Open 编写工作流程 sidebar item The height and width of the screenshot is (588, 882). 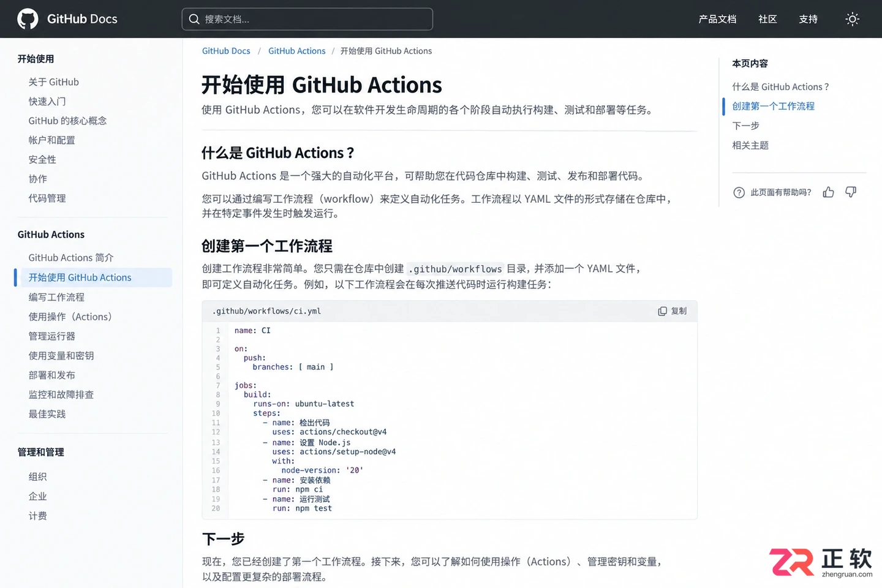click(56, 297)
